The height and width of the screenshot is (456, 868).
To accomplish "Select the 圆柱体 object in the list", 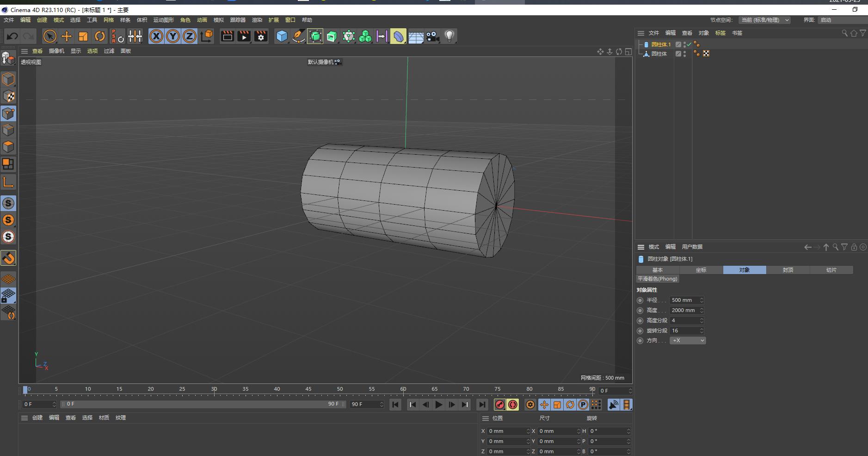I will [x=659, y=54].
